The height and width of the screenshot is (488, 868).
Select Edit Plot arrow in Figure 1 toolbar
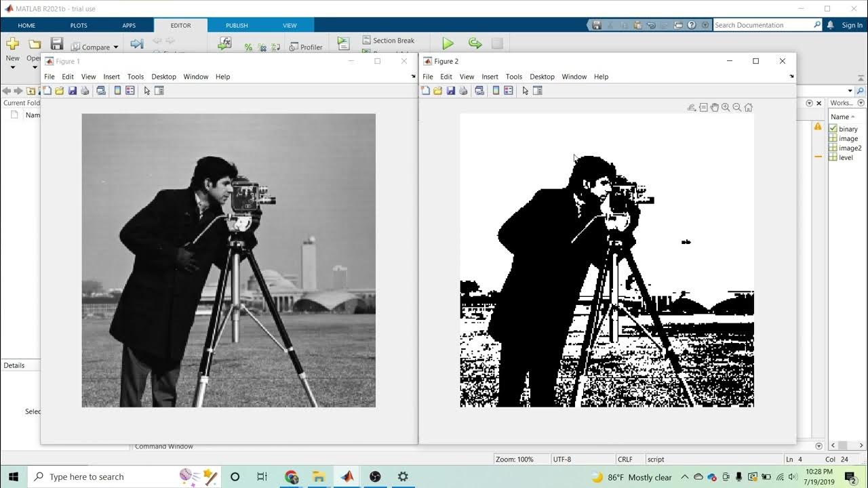[147, 91]
